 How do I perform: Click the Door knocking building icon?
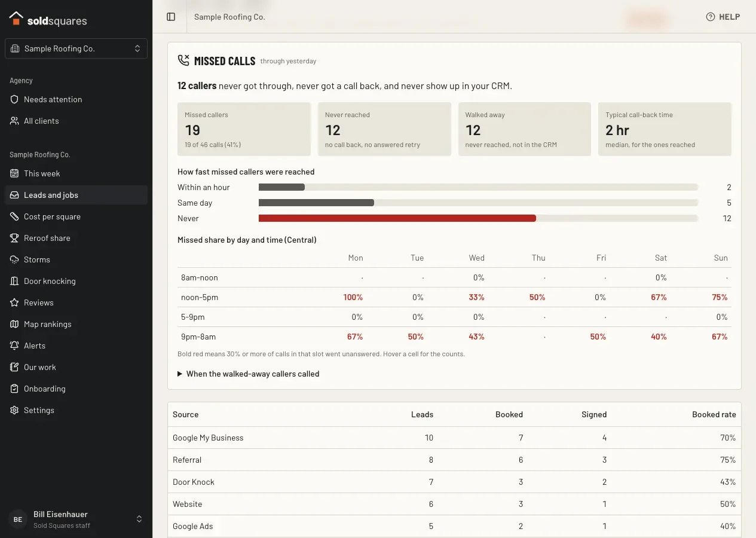(14, 281)
